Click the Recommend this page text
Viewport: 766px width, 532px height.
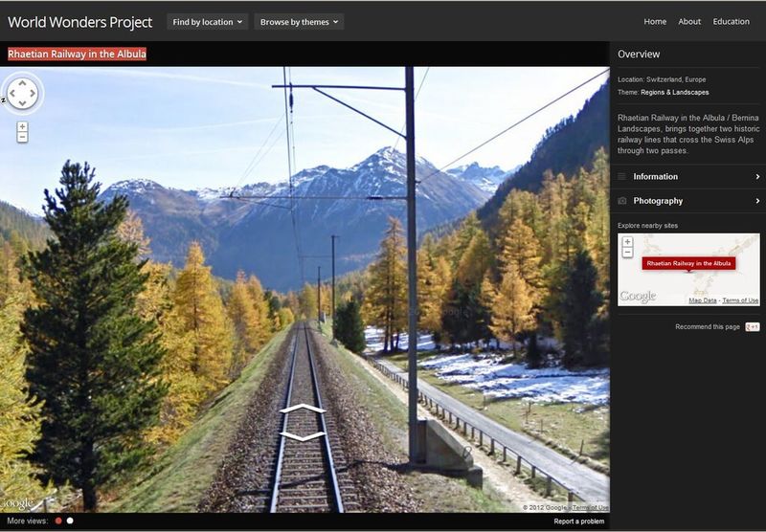708,327
